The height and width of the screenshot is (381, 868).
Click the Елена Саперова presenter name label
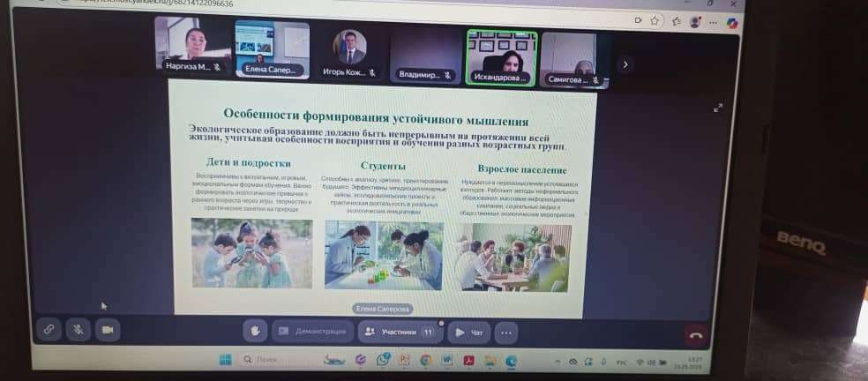coord(383,309)
